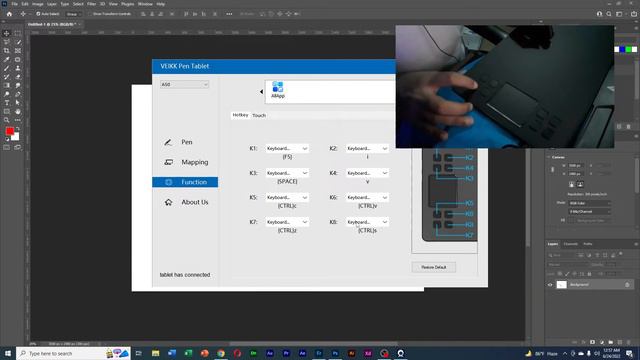Open the K7 Keyboard dropdown

click(x=287, y=222)
